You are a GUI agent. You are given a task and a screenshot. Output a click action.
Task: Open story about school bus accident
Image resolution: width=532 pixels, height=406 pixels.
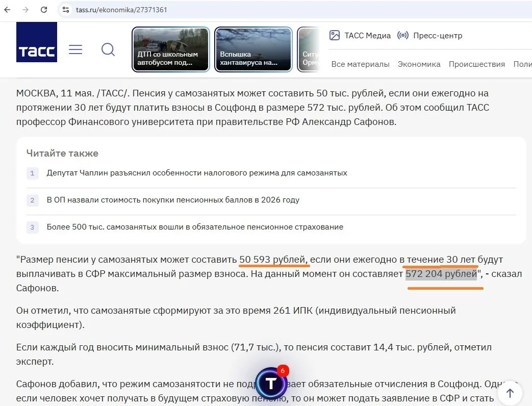point(171,49)
